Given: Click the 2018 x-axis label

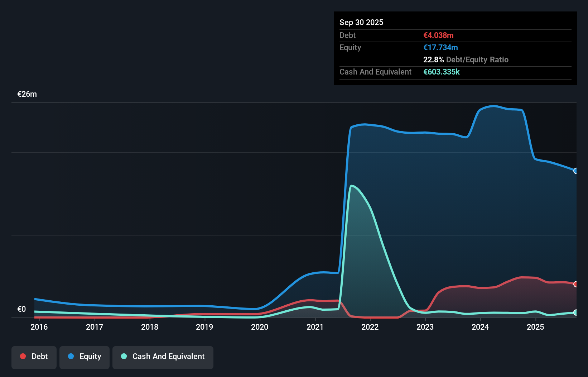Looking at the screenshot, I should click(150, 327).
